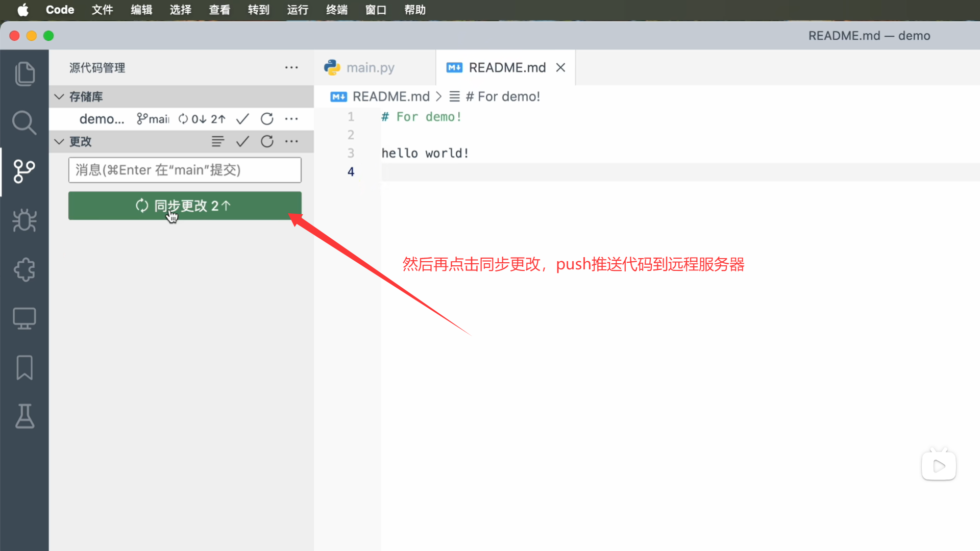Open Run and Debug bug icon
The height and width of the screenshot is (551, 980).
point(24,220)
